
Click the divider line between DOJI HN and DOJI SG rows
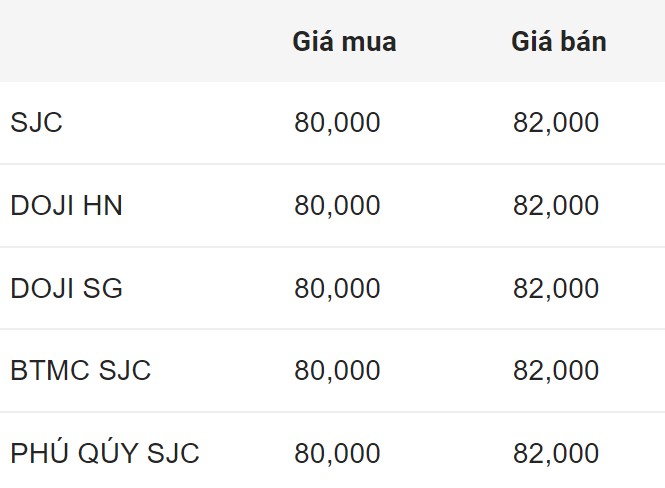[332, 247]
